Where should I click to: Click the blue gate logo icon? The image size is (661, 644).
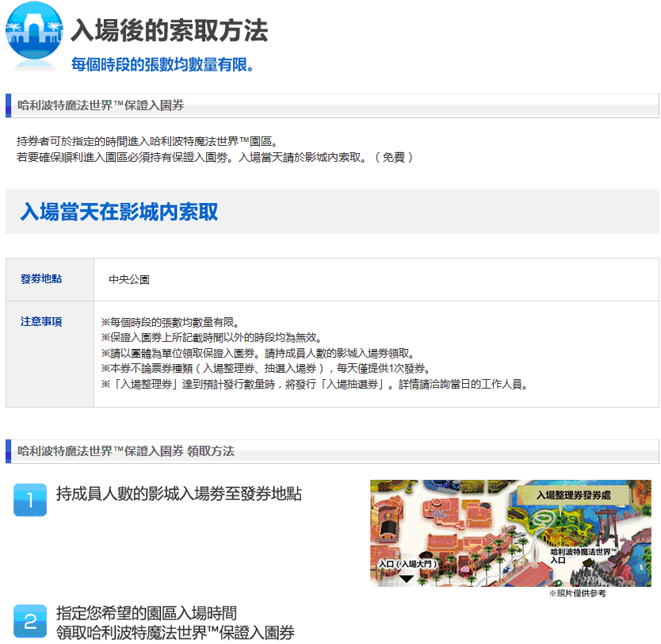tap(34, 31)
